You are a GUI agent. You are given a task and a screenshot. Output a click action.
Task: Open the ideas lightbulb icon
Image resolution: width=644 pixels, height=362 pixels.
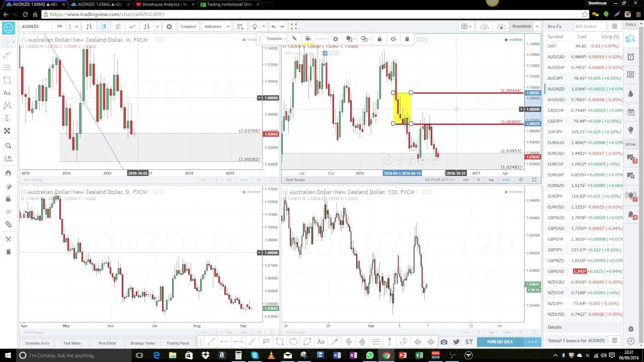coord(255,26)
